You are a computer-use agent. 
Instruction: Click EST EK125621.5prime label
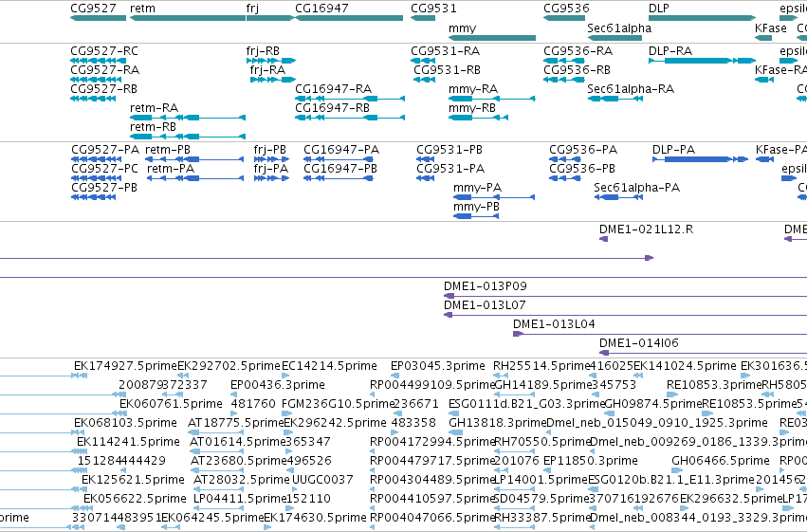coord(133,481)
